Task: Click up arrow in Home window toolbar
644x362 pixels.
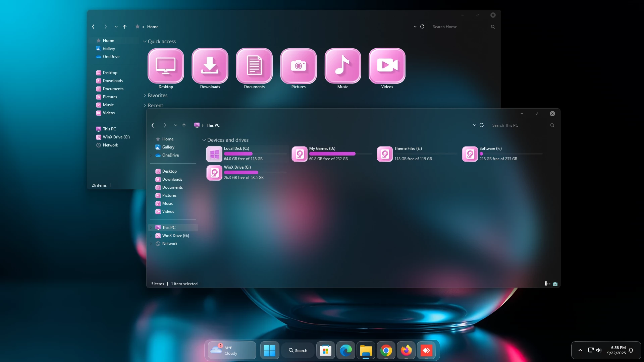Action: click(x=124, y=27)
